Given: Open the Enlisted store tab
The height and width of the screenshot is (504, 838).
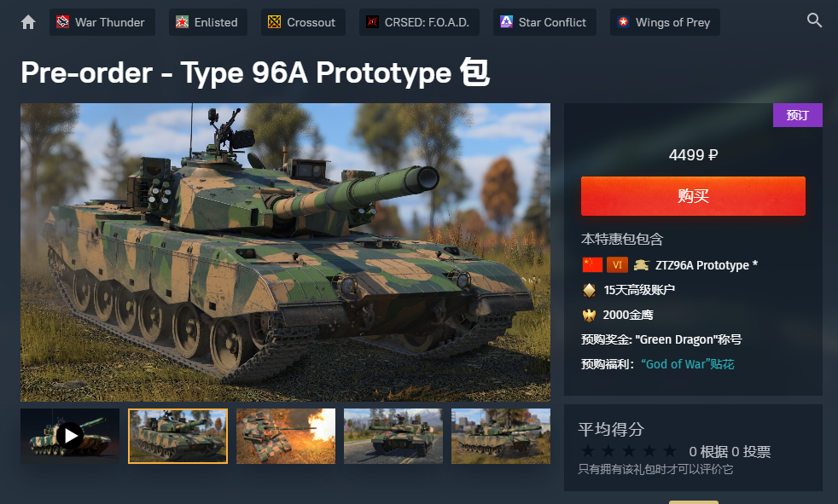Looking at the screenshot, I should pos(208,22).
